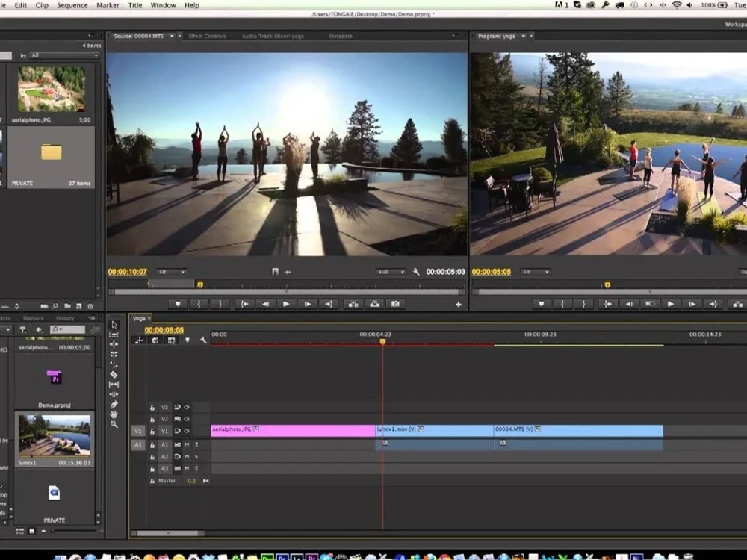Select the Selection arrow tool
747x560 pixels.
(114, 325)
